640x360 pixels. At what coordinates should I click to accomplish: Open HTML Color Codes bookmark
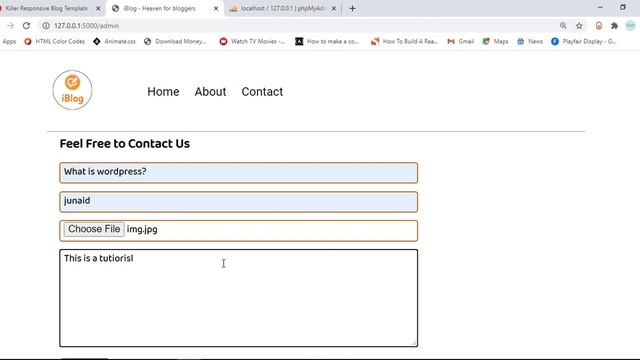click(x=55, y=42)
